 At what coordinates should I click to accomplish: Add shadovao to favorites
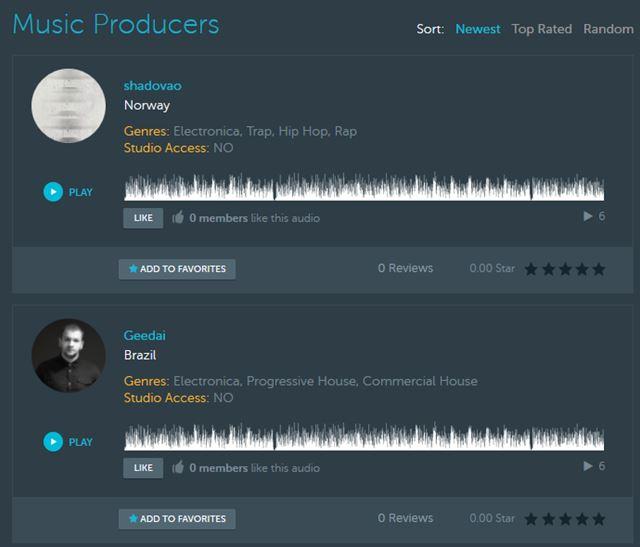pyautogui.click(x=177, y=269)
